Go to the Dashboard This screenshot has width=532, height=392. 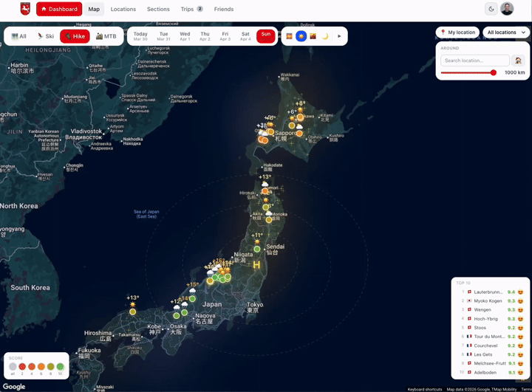[x=59, y=10]
